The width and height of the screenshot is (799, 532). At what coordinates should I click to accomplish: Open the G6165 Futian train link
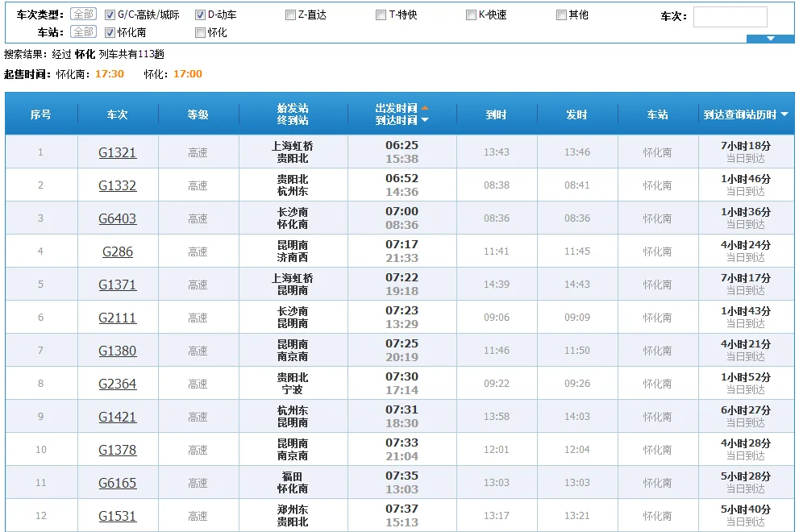[118, 482]
